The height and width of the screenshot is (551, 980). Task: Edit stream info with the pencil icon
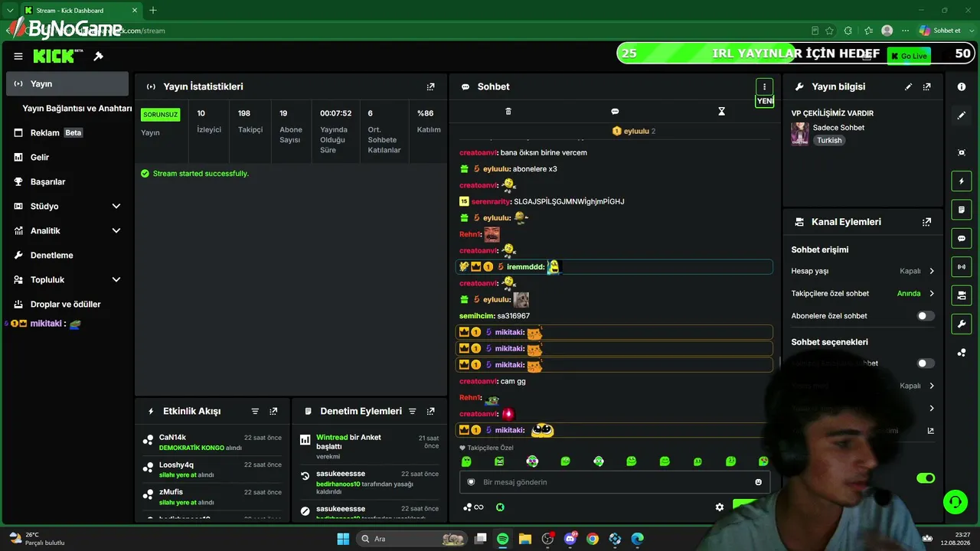[x=909, y=86]
